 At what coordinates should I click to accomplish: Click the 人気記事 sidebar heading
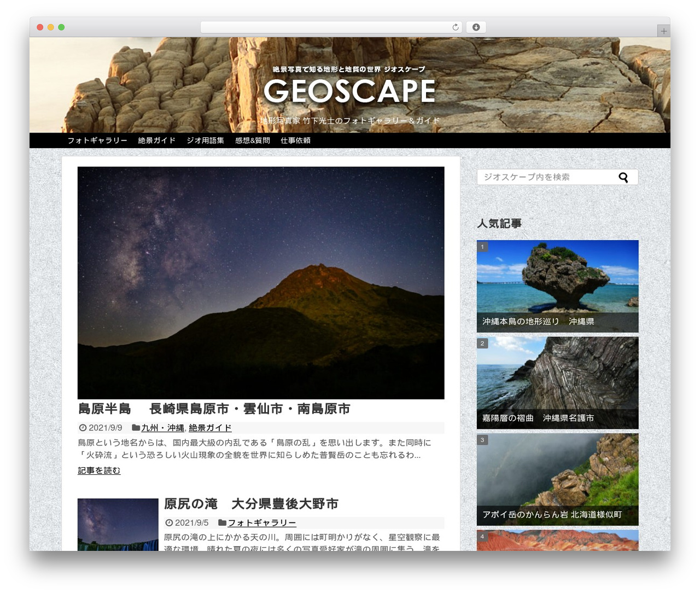(x=499, y=223)
